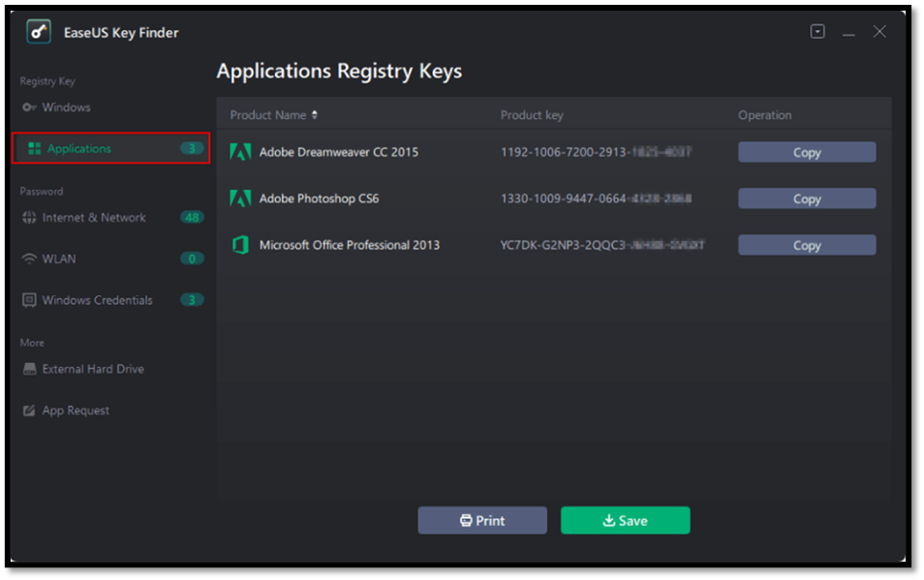Screen dimensions: 924x580
Task: Open the title bar dropdown menu
Action: point(816,30)
